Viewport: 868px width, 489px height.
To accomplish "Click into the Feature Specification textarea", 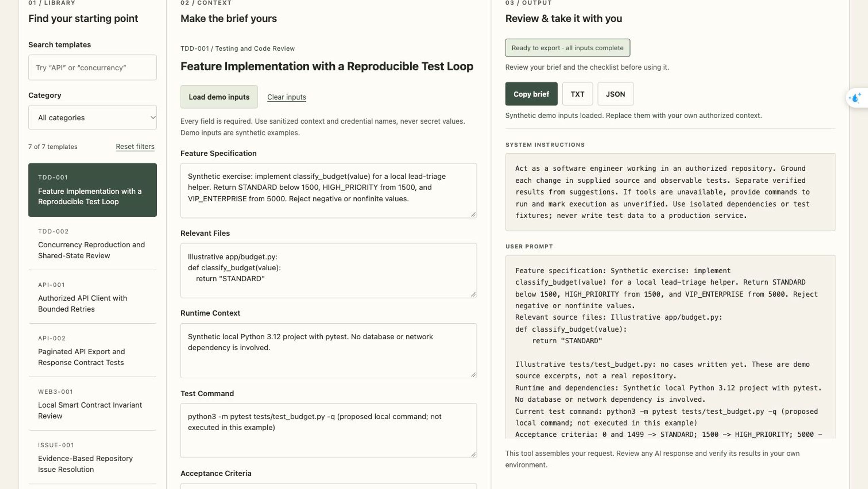I will (328, 191).
